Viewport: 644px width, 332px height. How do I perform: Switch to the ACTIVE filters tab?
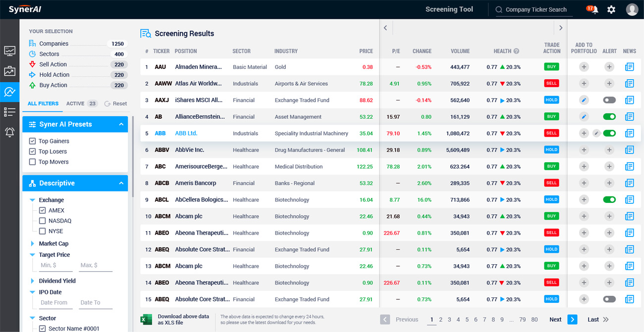pos(82,103)
